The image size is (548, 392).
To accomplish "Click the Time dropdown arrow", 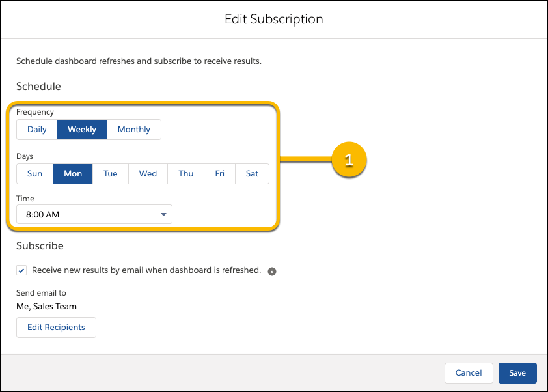I will 163,214.
